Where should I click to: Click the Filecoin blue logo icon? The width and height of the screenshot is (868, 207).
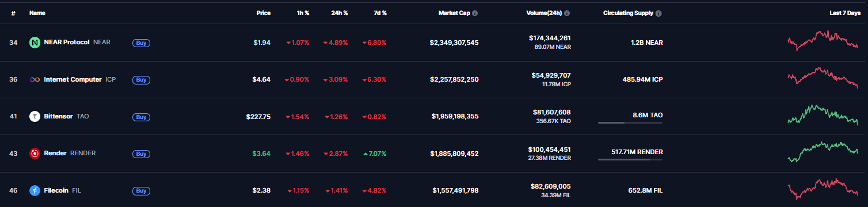click(34, 190)
